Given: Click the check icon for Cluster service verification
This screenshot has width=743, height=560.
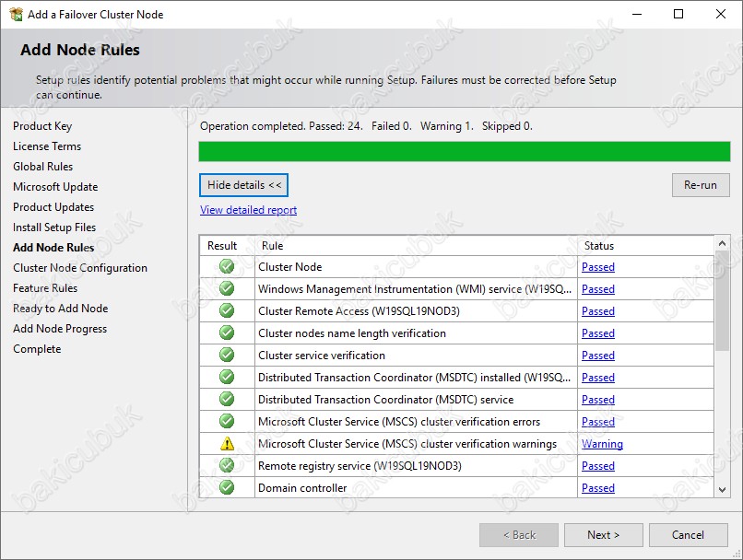Looking at the screenshot, I should 227,355.
